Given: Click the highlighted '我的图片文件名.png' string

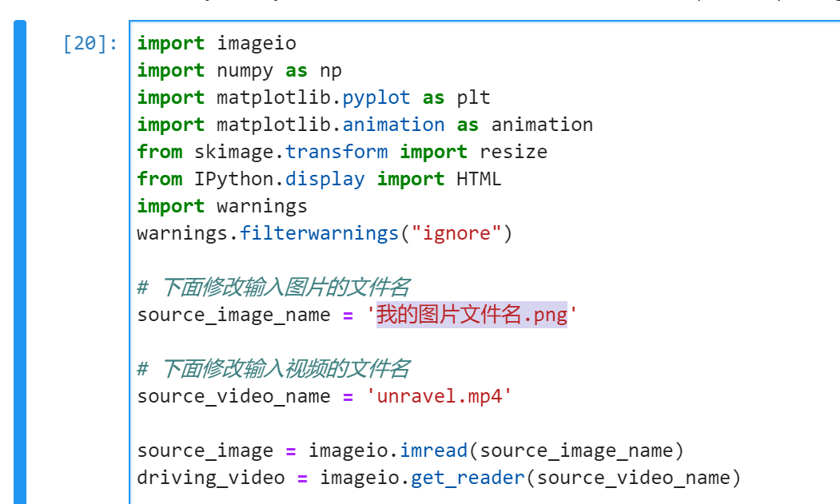Looking at the screenshot, I should [x=472, y=315].
